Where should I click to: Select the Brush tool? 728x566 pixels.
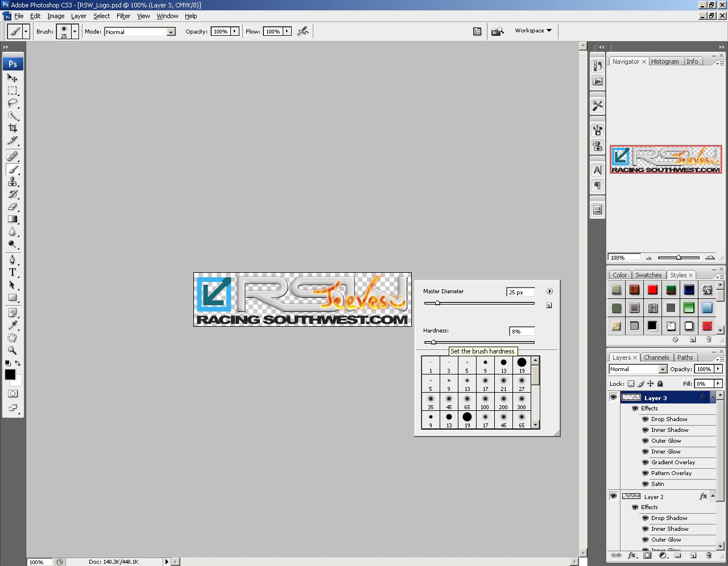tap(13, 169)
